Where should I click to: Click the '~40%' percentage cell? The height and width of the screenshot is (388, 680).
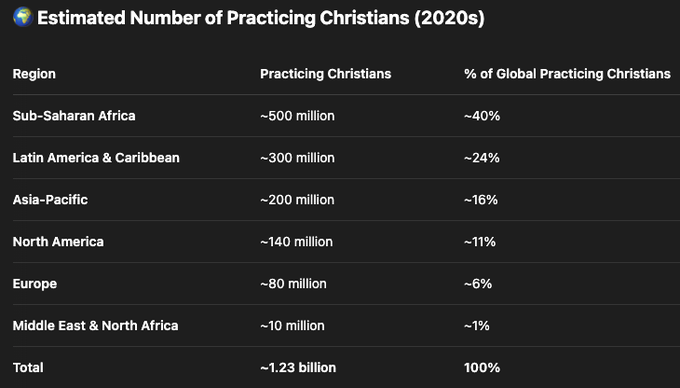coord(482,116)
